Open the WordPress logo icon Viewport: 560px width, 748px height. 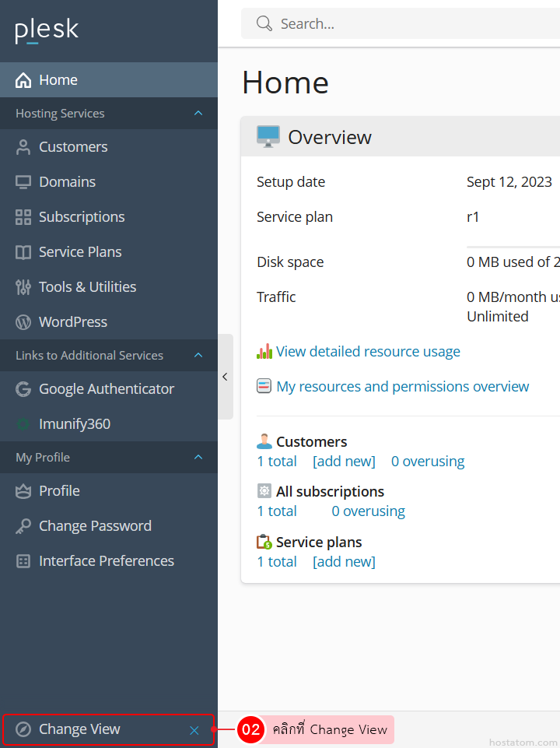[x=23, y=322]
